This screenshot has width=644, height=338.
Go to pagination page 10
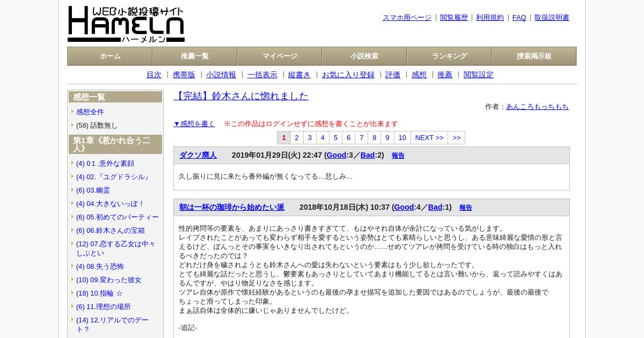[402, 138]
